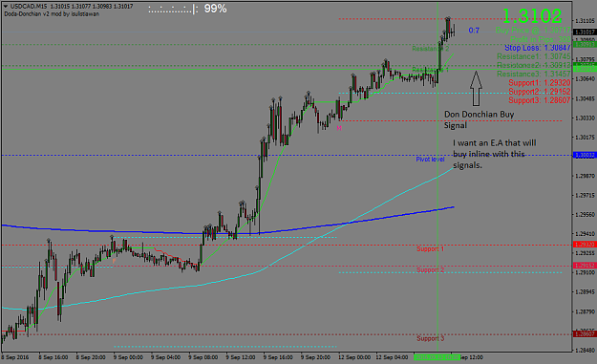
Task: Click the red Support1: 1.29320 info line
Action: [540, 83]
